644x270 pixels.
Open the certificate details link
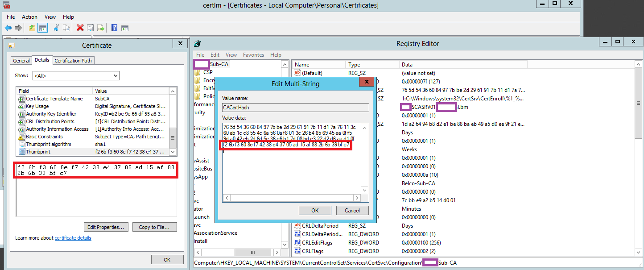click(x=73, y=238)
